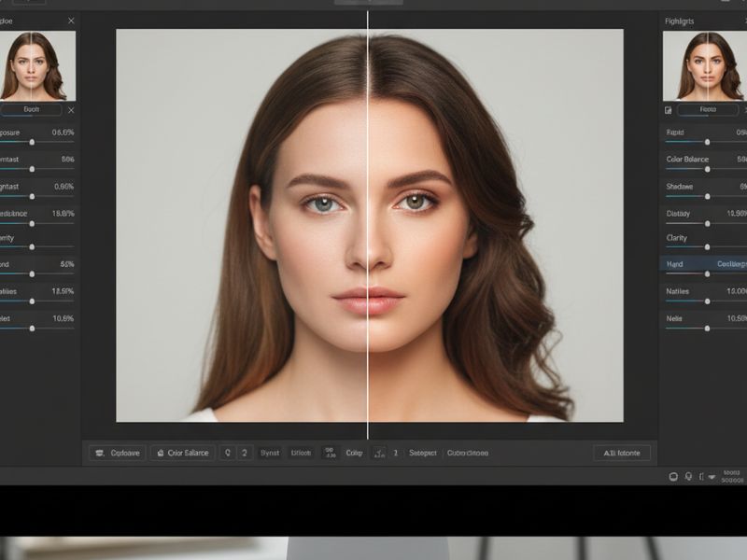
Task: Open the camera icon left of Compare
Action: point(97,453)
